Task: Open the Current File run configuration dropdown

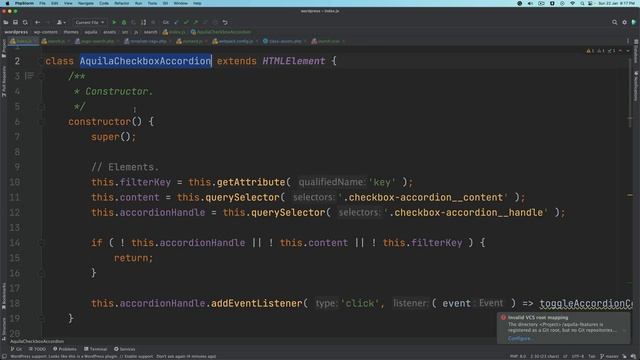Action: tap(90, 22)
